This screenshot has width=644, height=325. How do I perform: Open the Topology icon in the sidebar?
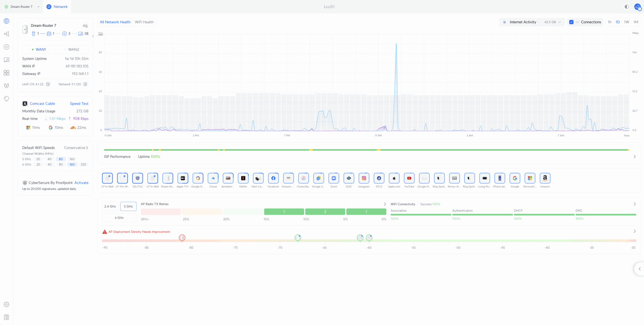point(6,34)
